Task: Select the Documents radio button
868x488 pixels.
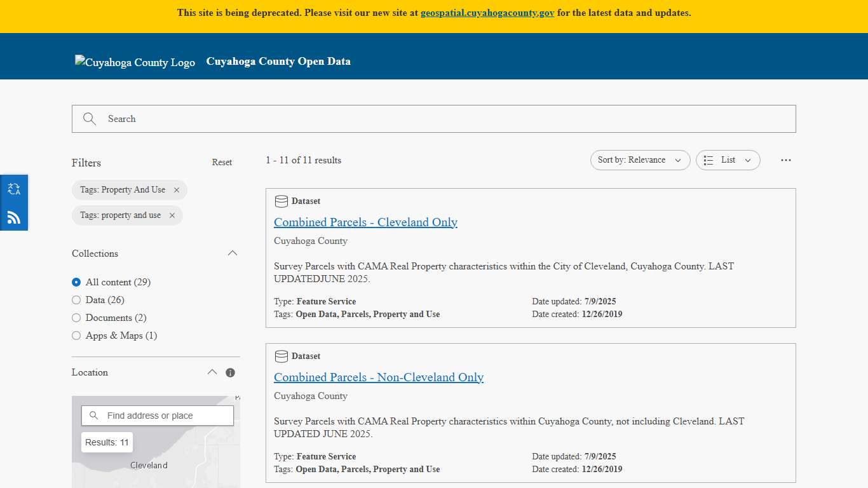Action: pos(76,317)
